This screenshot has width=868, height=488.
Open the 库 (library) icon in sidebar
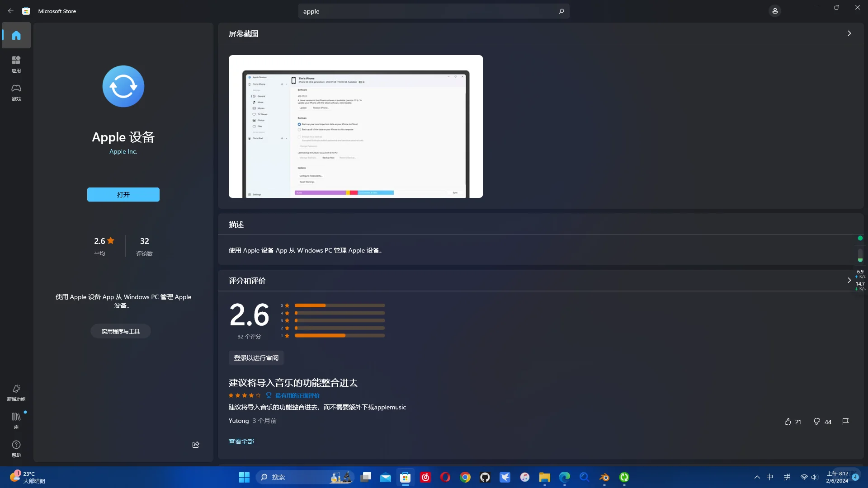pos(16,420)
